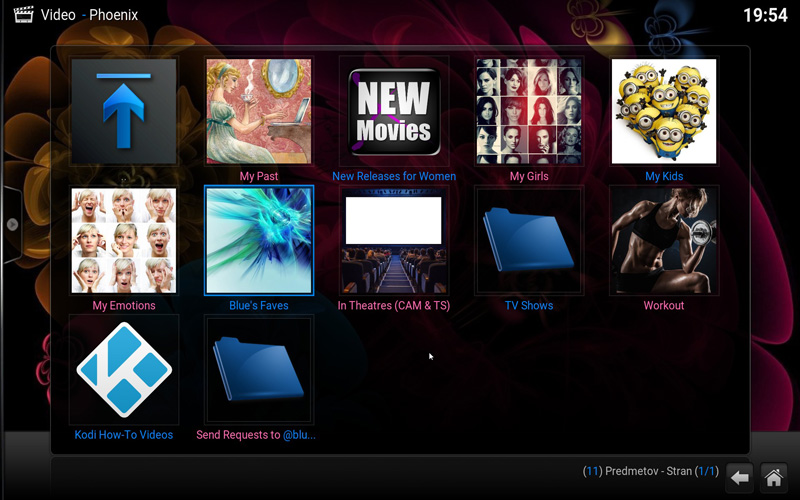
Task: Go to the home screen icon
Action: click(x=772, y=477)
